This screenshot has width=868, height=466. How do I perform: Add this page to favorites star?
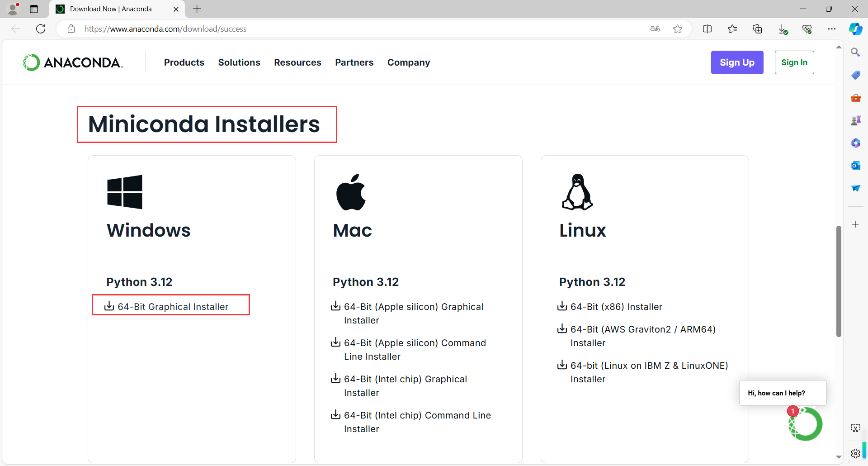coord(677,29)
